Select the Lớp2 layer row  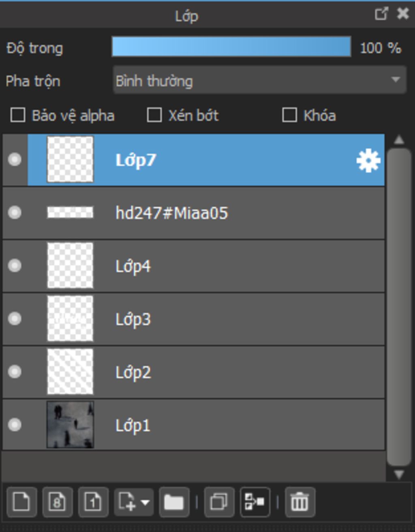(x=194, y=372)
